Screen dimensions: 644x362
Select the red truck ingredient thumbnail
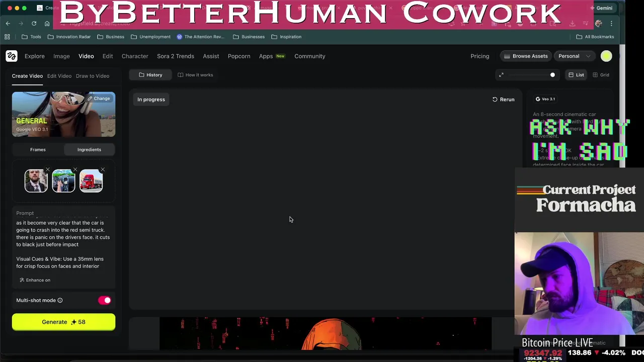click(x=91, y=181)
